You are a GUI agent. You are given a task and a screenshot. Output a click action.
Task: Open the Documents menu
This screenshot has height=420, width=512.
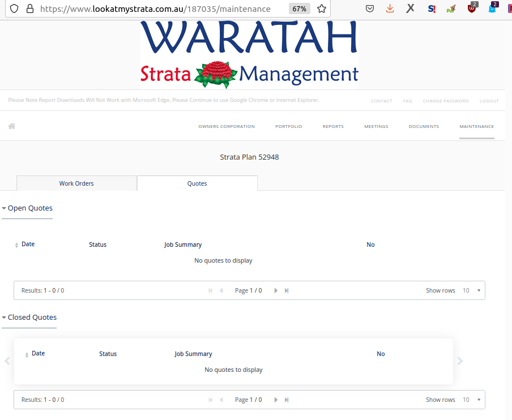point(424,126)
